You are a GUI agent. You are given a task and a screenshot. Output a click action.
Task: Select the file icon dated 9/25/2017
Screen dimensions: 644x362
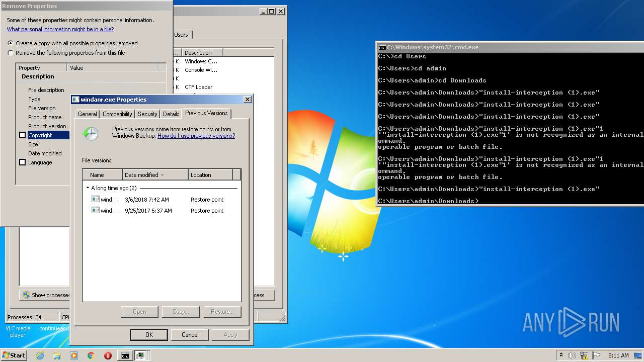[96, 211]
